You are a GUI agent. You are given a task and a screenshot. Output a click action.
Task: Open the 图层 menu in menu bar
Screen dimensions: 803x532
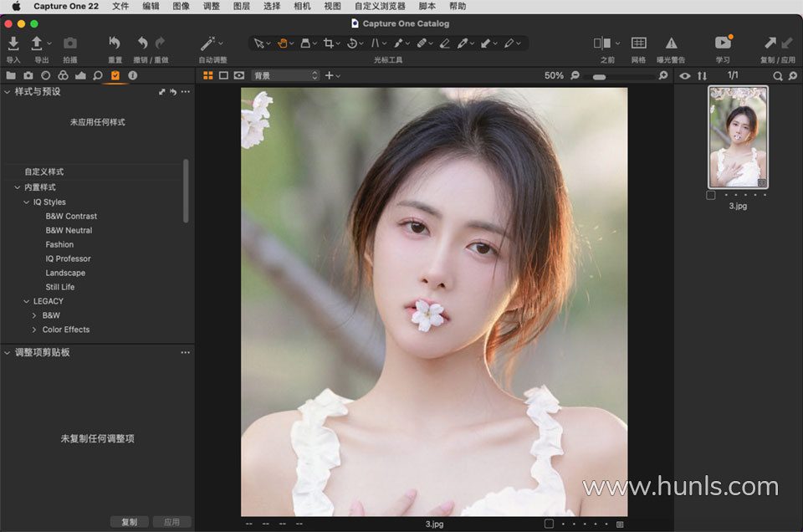[241, 6]
